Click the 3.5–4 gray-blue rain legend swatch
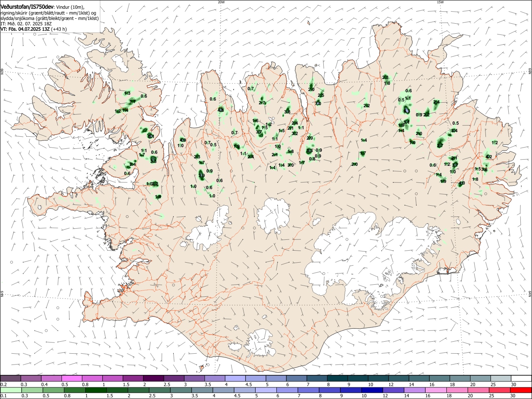The width and height of the screenshot is (532, 399). (202, 390)
